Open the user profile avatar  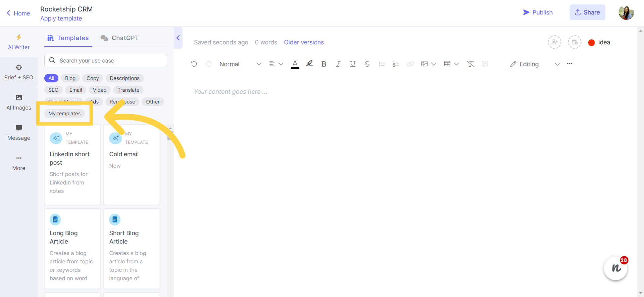click(x=626, y=13)
